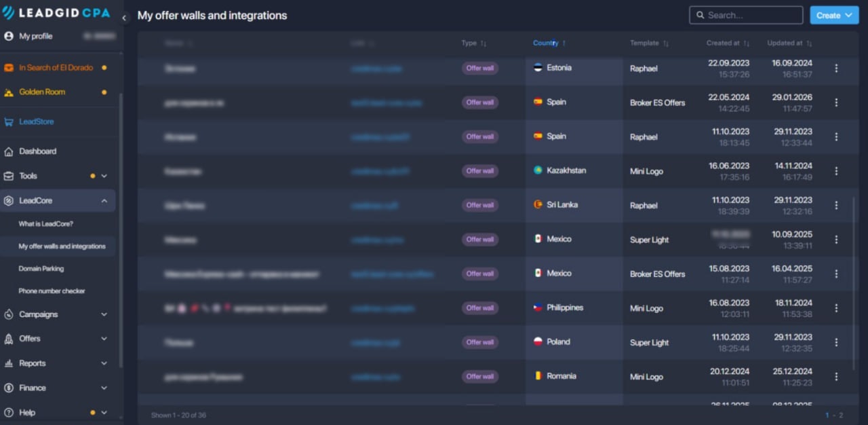Click the Tools icon in sidebar
This screenshot has width=868, height=425.
pyautogui.click(x=9, y=176)
